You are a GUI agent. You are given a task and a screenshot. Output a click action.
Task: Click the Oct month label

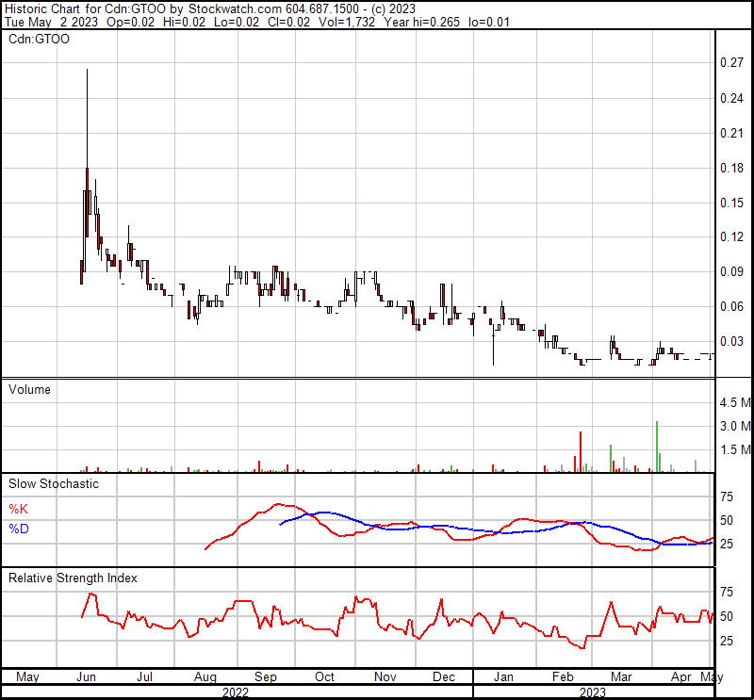(324, 677)
